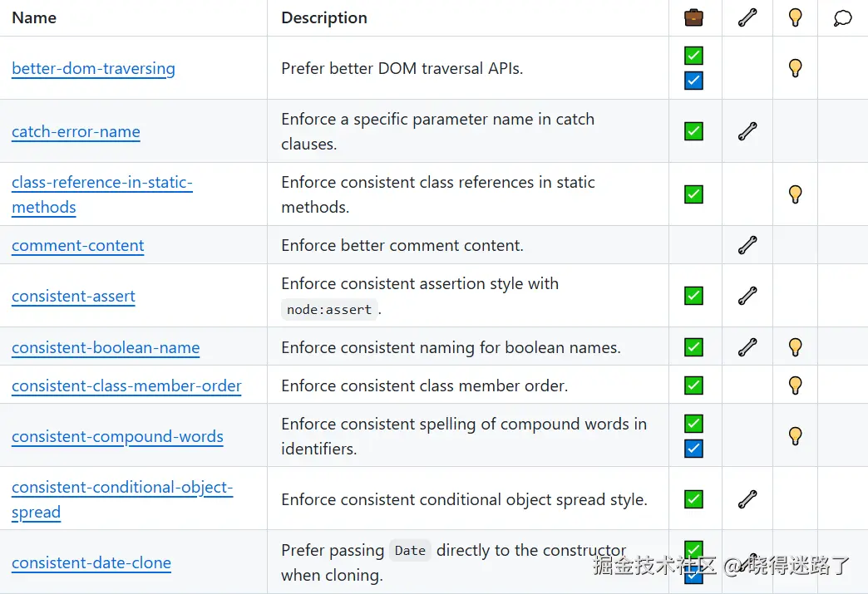The image size is (868, 594).
Task: Open the class-reference-in-static-methods link
Action: coord(102,194)
